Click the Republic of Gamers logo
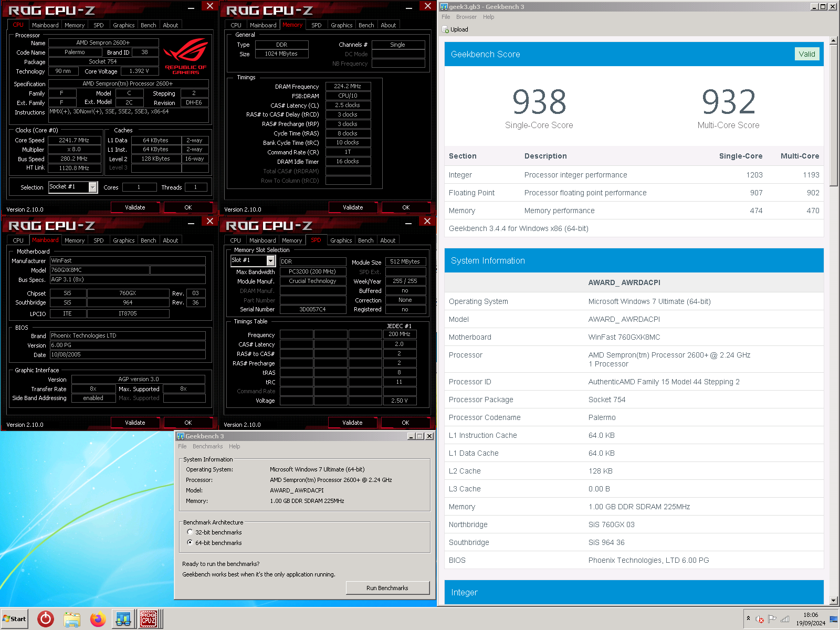Screen dimensions: 840x630 [x=186, y=57]
